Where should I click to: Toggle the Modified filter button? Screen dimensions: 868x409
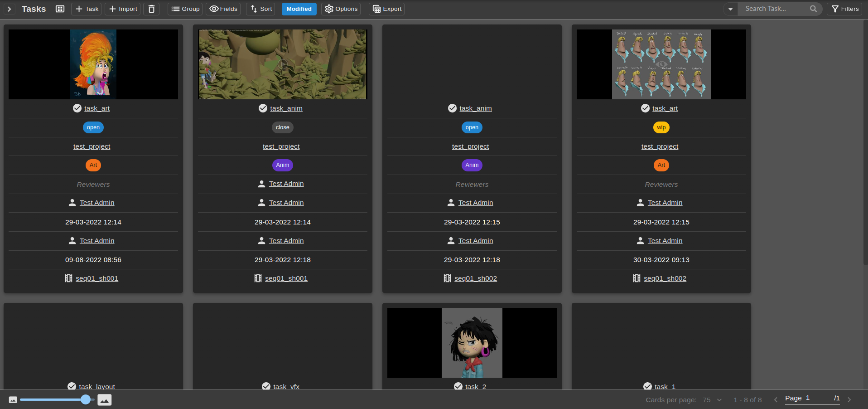pyautogui.click(x=299, y=9)
